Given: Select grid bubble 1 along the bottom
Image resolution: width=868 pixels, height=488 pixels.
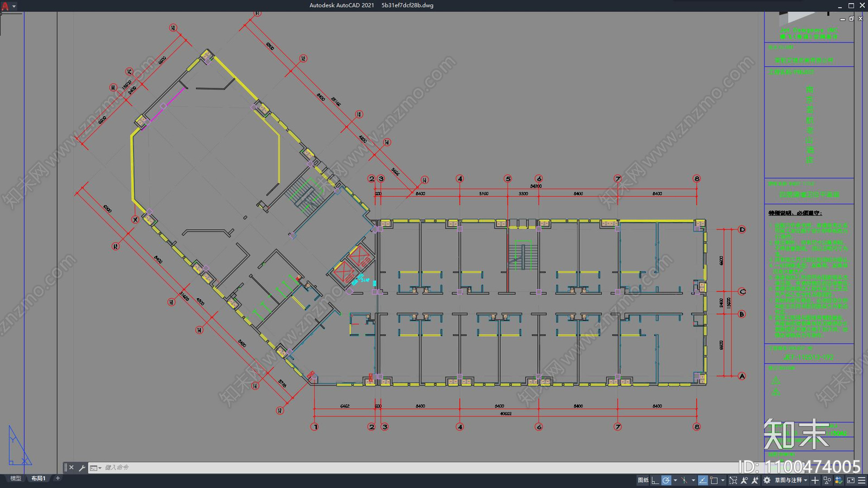Looking at the screenshot, I should coord(315,427).
